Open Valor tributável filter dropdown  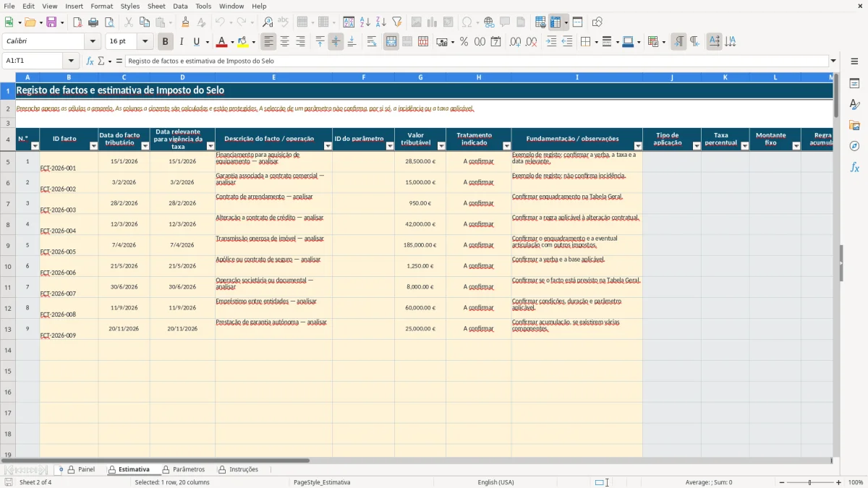(441, 146)
